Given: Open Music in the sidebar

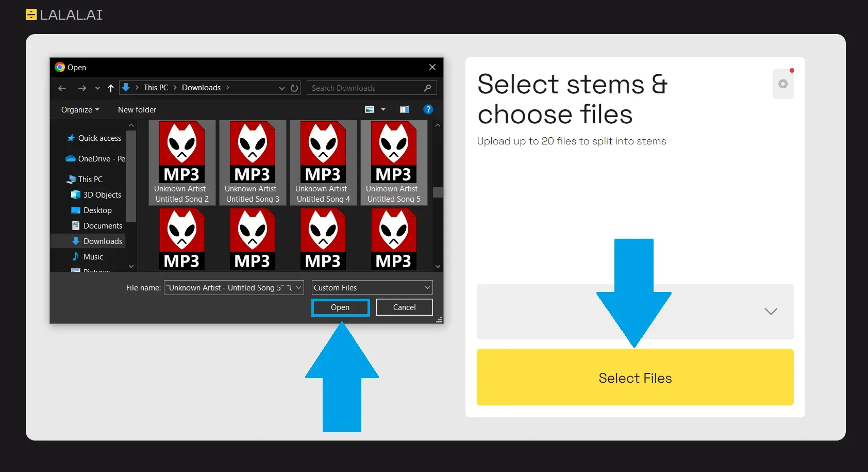Looking at the screenshot, I should coord(87,257).
